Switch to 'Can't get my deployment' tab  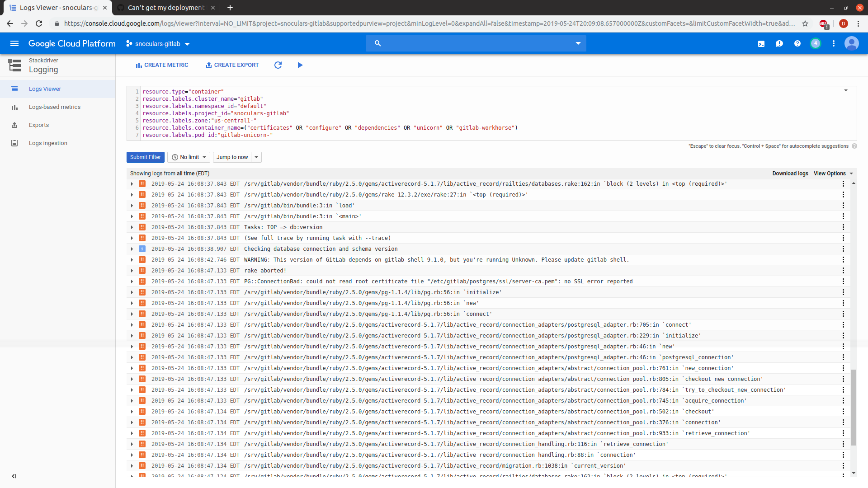point(166,8)
